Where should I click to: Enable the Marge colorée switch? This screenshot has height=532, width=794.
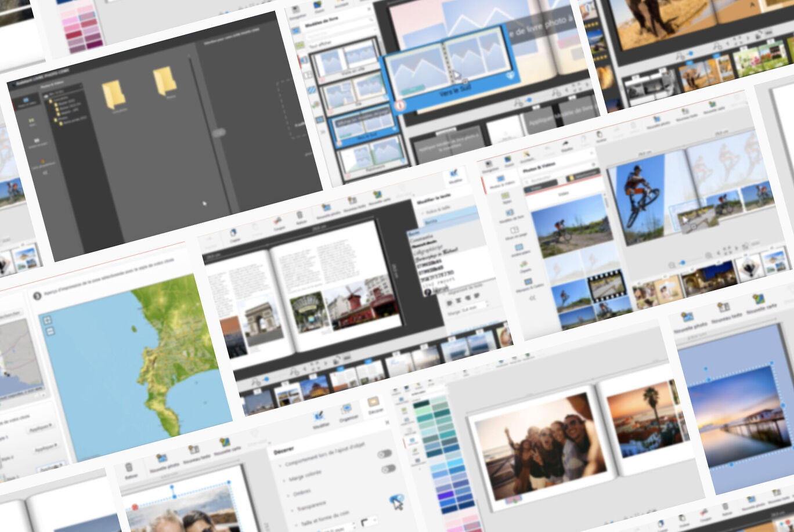[x=388, y=469]
